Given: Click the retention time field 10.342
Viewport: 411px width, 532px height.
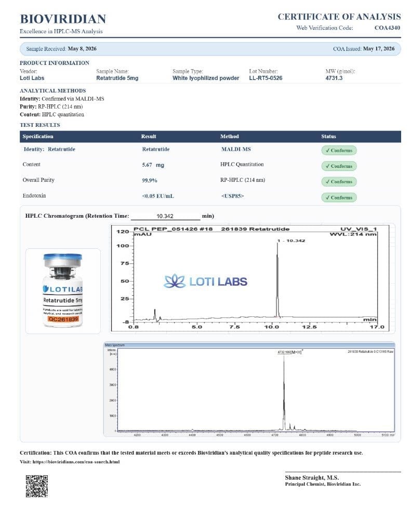Looking at the screenshot, I should 165,216.
